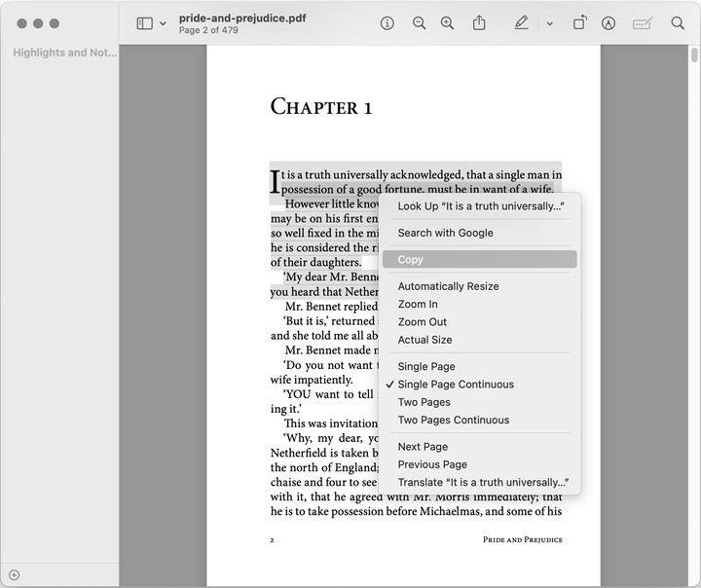This screenshot has height=588, width=701.
Task: Click the Chapter 1 heading
Action: pyautogui.click(x=321, y=107)
